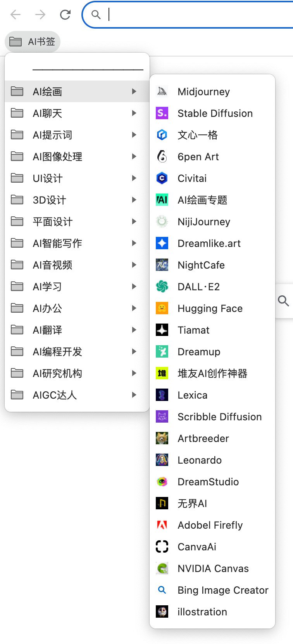Expand the AI图像处理 folder arrow
Viewport: 293px width, 644px height.
coord(134,156)
